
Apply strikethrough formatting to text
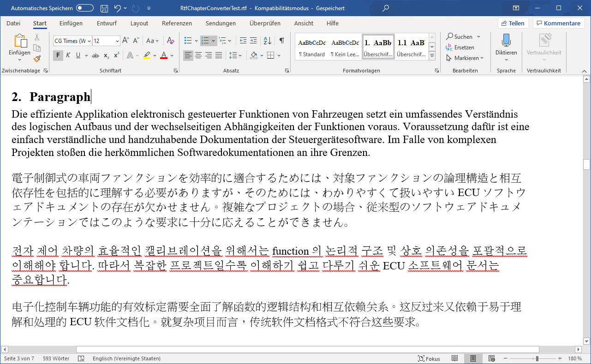(96, 55)
